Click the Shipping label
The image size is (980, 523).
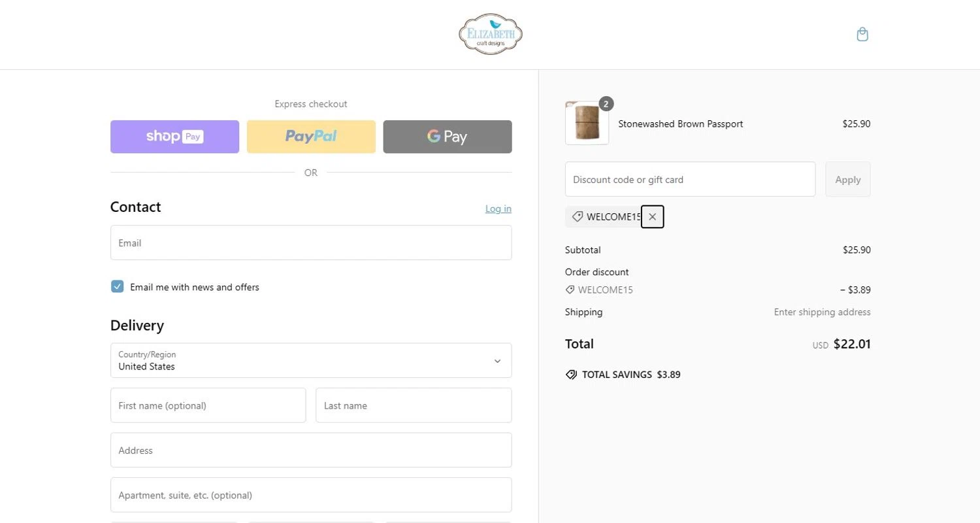point(584,312)
